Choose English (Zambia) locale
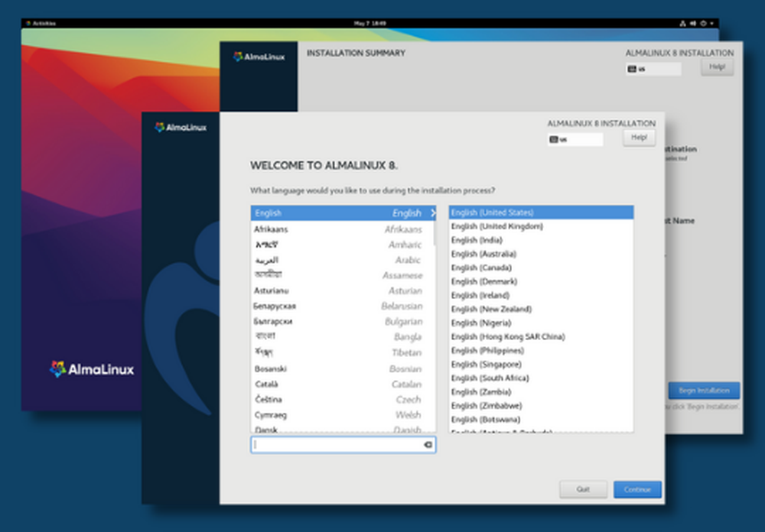The width and height of the screenshot is (765, 532). point(541,392)
